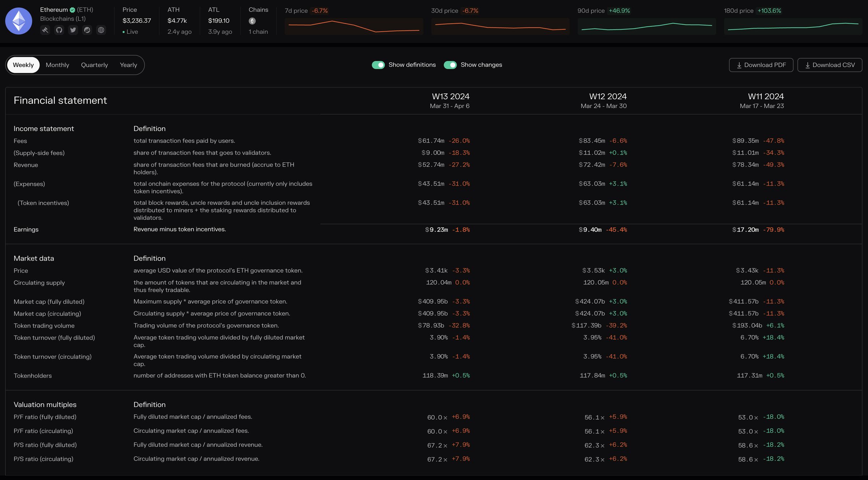Click the chart analytics icon link

(x=87, y=30)
